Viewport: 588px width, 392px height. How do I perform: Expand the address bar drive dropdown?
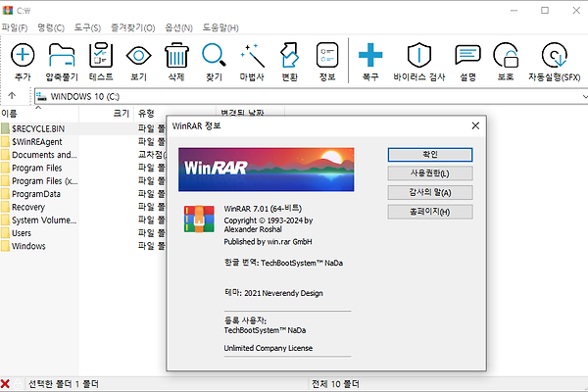point(584,96)
